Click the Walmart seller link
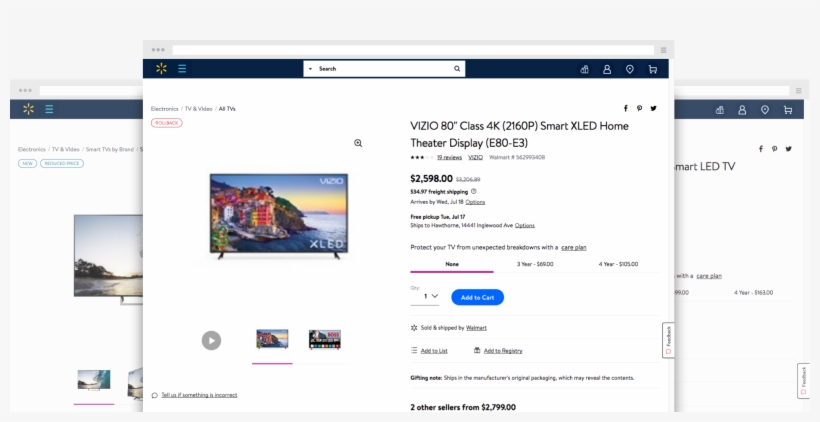This screenshot has width=820, height=422. click(476, 328)
